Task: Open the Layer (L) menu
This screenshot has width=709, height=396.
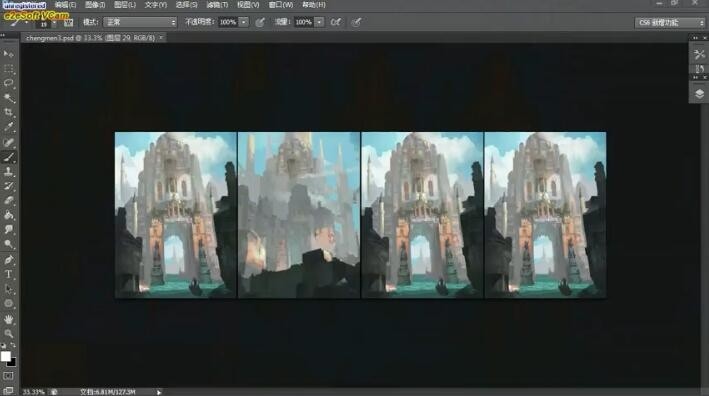Action: [125, 5]
